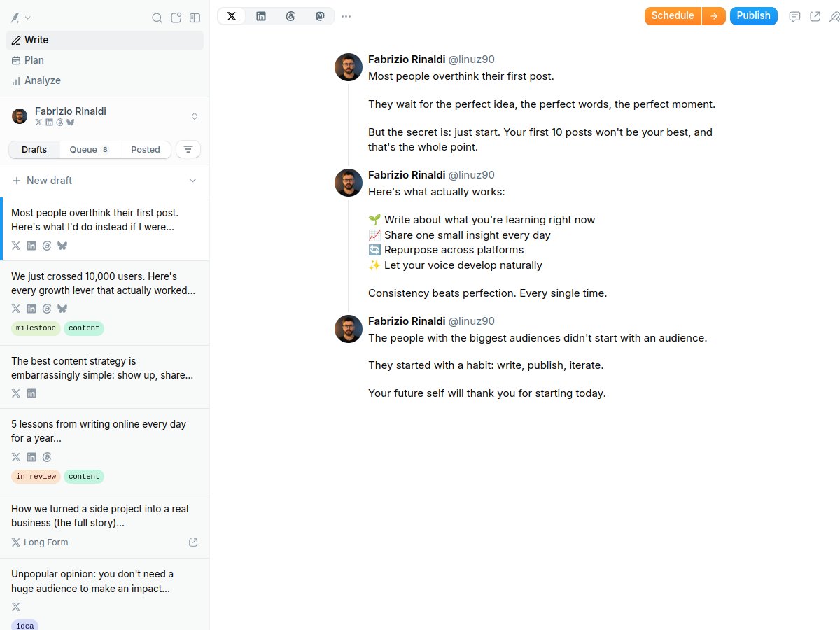This screenshot has width=840, height=630.
Task: Go to the Write section
Action: [104, 40]
